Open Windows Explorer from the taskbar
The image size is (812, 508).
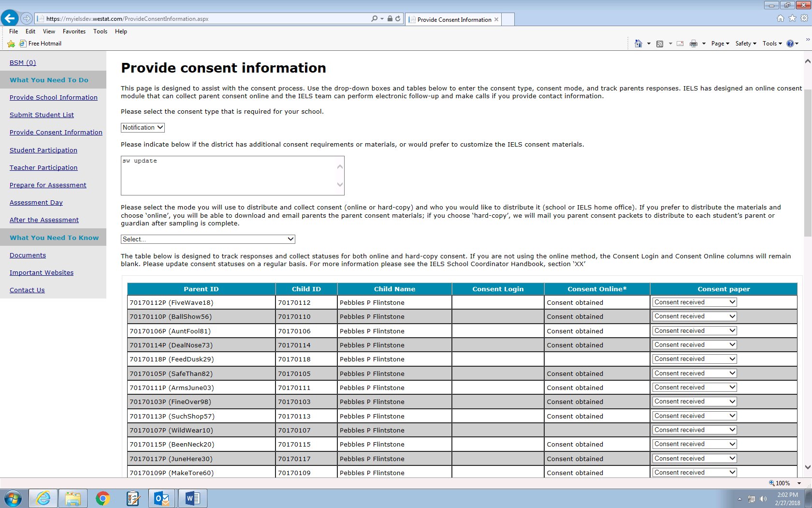pyautogui.click(x=73, y=498)
